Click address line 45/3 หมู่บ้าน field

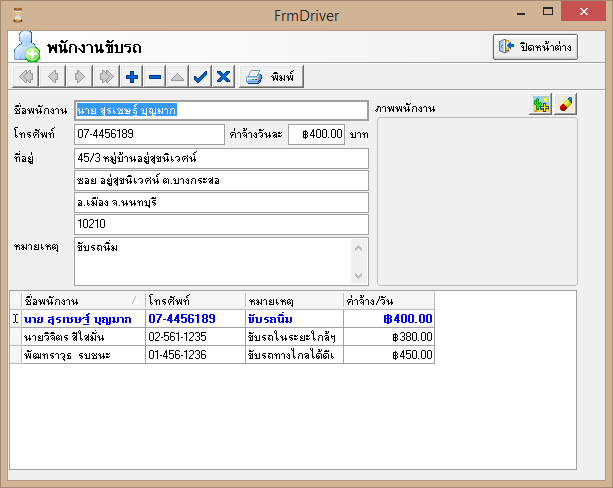click(221, 158)
